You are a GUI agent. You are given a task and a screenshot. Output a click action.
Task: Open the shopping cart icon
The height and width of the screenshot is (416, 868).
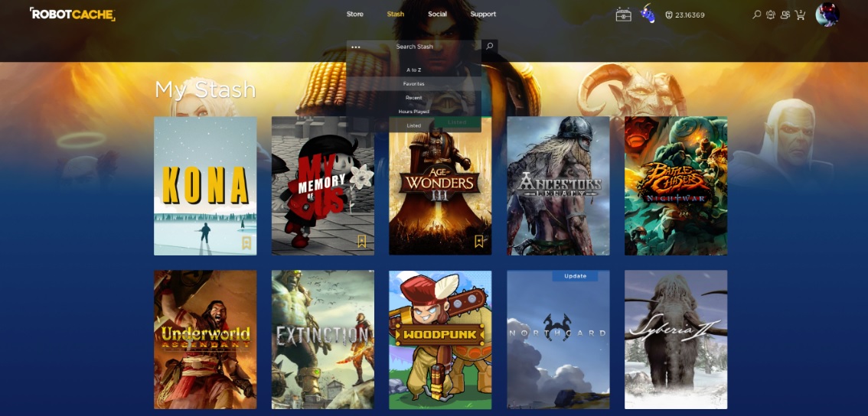point(800,15)
